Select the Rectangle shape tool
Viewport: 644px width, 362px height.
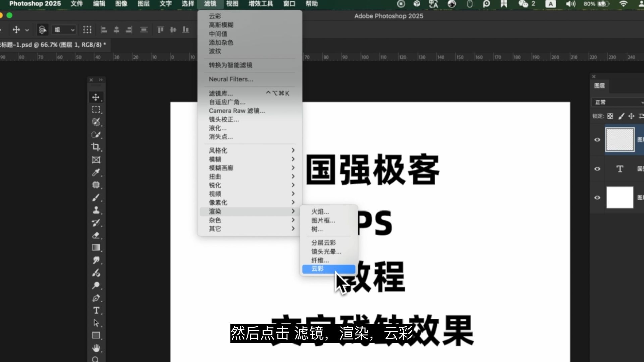(96, 336)
